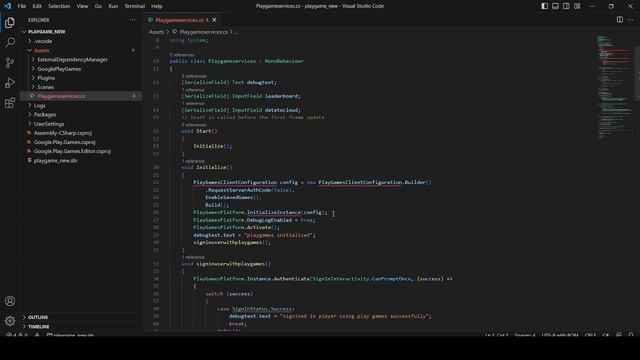Open Run and Debug view
The width and height of the screenshot is (640, 360).
tap(10, 82)
